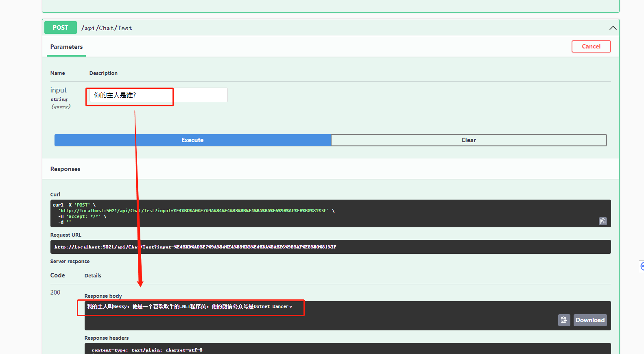Click the input query parameter field

[x=158, y=95]
